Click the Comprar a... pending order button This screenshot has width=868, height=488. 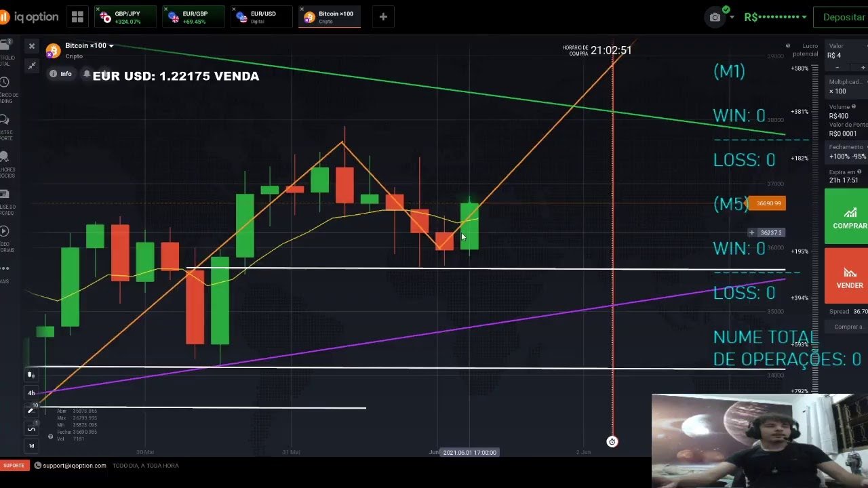coord(848,327)
